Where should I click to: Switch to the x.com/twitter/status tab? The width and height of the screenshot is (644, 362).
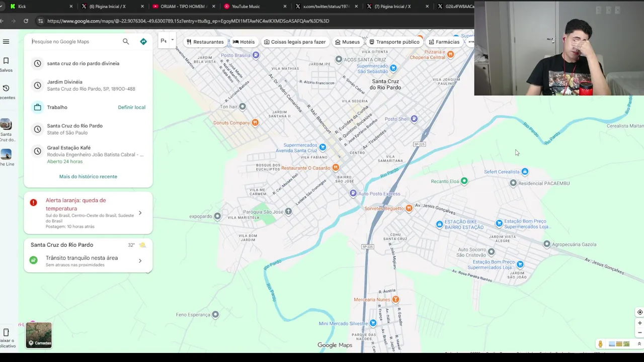[x=326, y=6]
